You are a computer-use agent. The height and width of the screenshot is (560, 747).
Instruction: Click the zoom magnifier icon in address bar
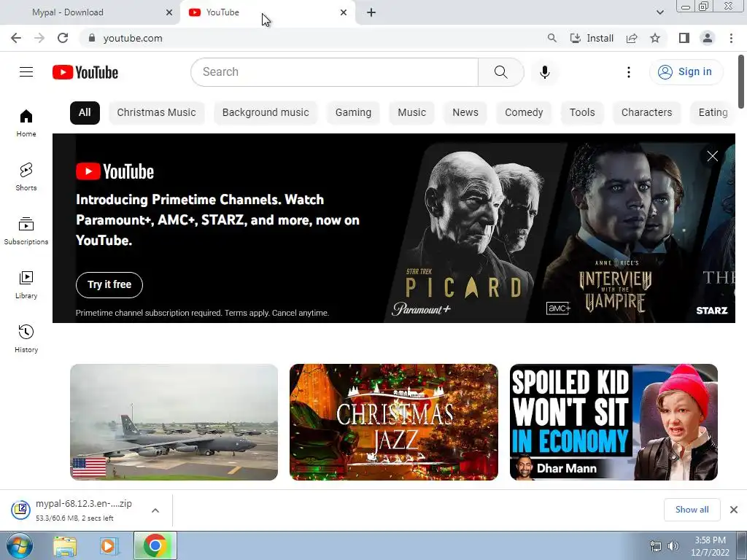(551, 38)
